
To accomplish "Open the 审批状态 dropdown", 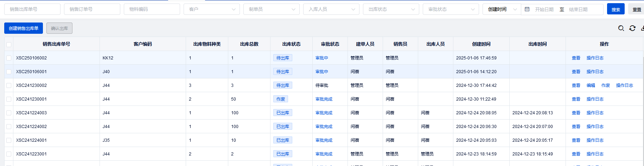I will [451, 9].
